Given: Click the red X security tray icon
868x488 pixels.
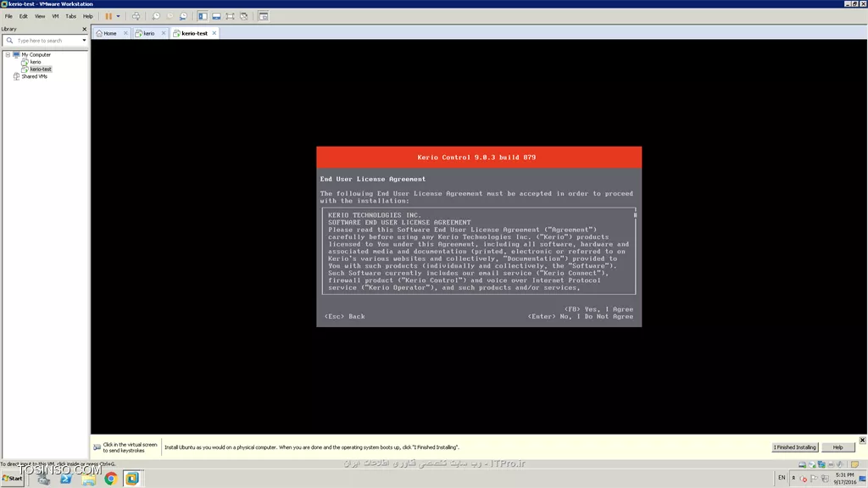Looking at the screenshot, I should [x=804, y=480].
